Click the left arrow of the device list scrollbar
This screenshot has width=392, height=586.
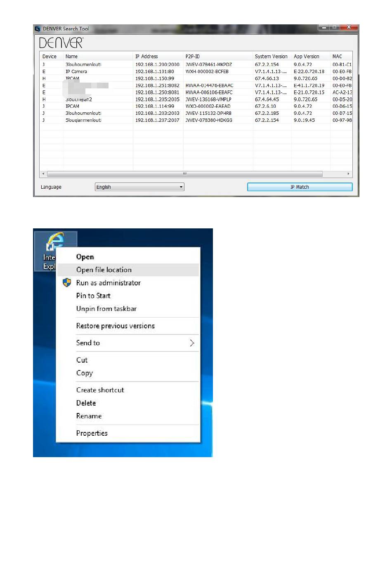point(43,174)
